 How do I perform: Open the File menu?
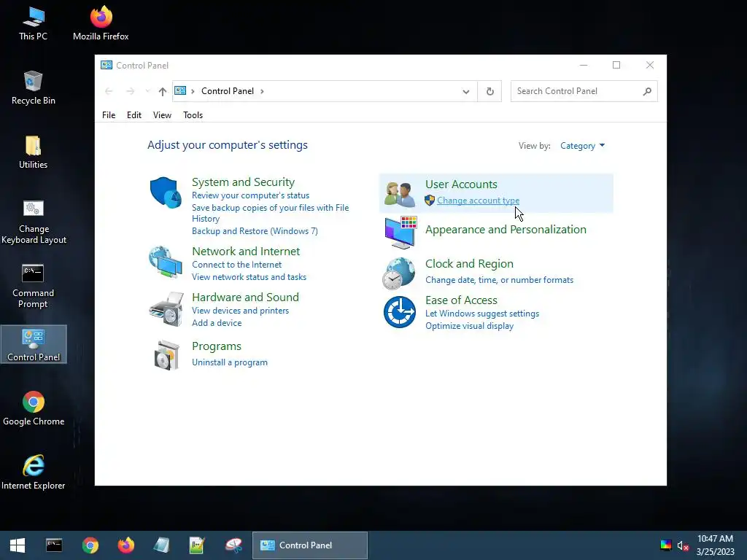(x=109, y=115)
